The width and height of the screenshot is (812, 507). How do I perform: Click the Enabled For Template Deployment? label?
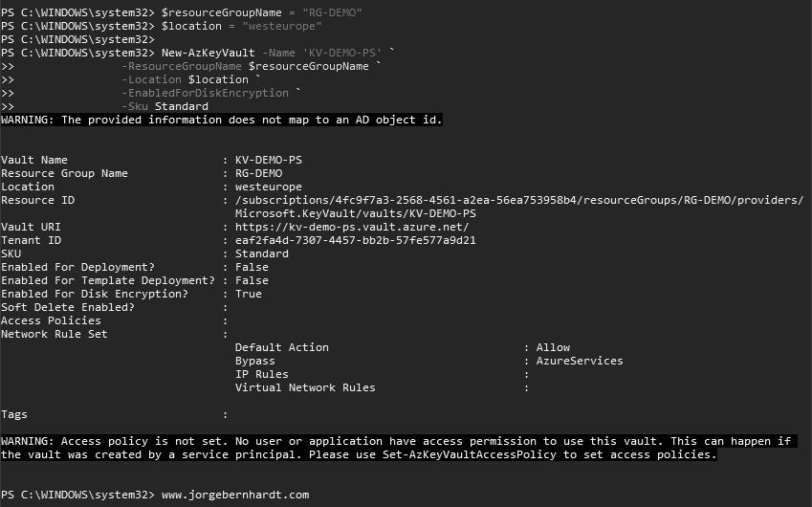pos(108,280)
